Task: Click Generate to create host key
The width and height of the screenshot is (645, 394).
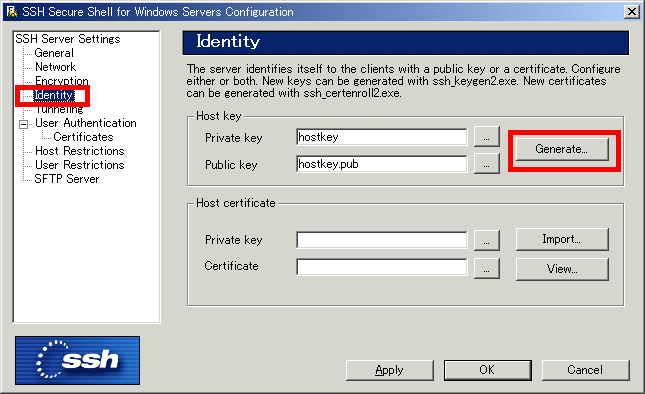Action: point(562,149)
